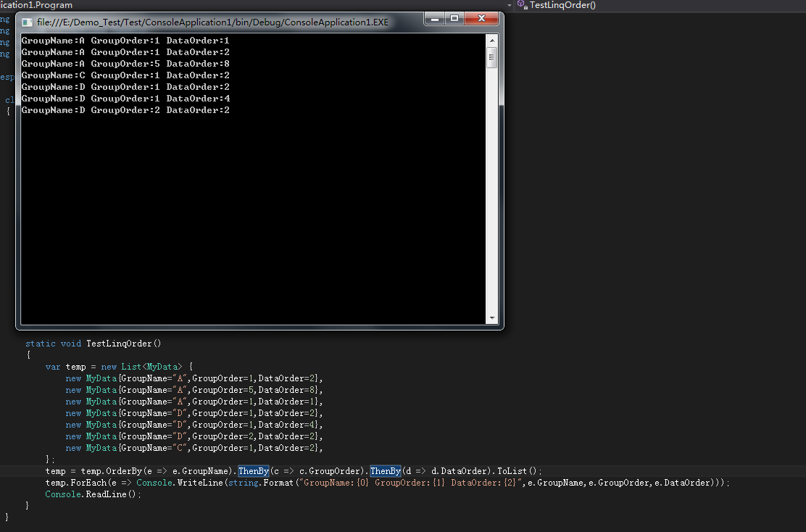Click the TestLinqOrder() method icon in navigation bar

coord(523,5)
